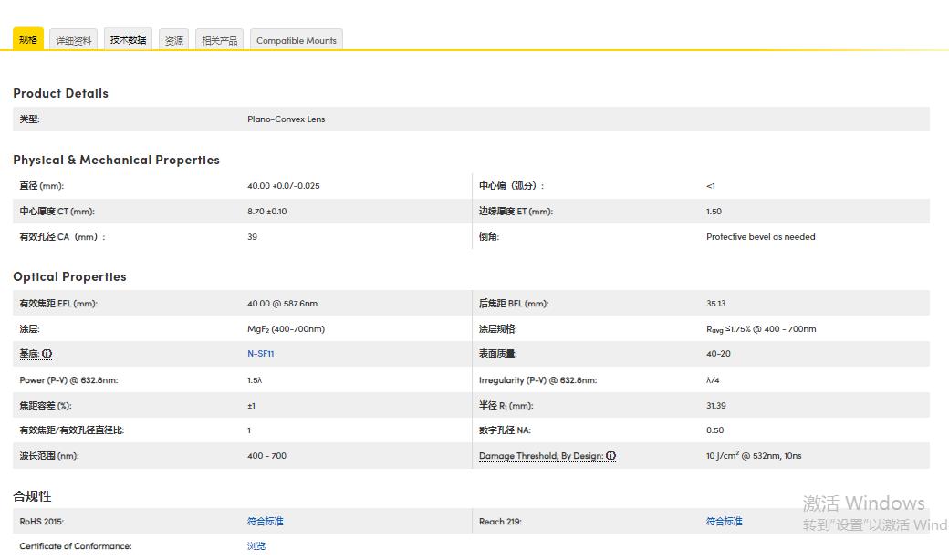The width and height of the screenshot is (949, 560).
Task: Select the 技术数据 tab
Action: 128,40
